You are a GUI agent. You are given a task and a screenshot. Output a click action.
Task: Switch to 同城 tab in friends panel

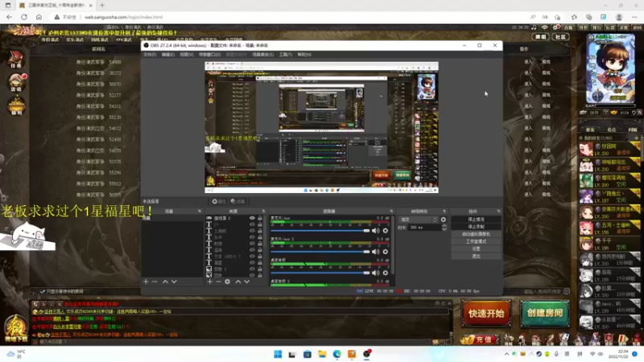coord(633,130)
